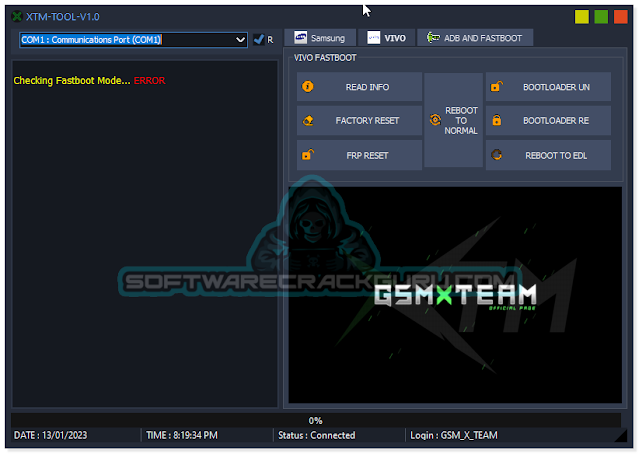Click the Read Info orange info icon

[x=308, y=86]
